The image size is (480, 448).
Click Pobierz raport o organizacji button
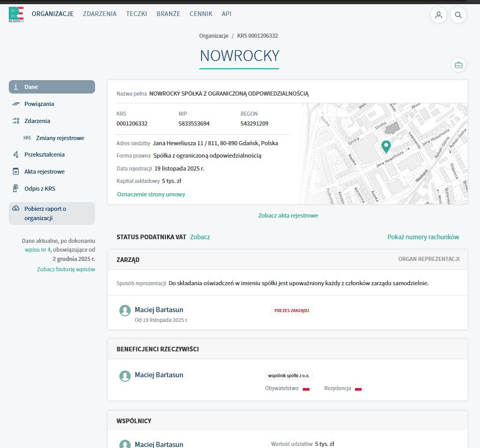[x=52, y=213]
